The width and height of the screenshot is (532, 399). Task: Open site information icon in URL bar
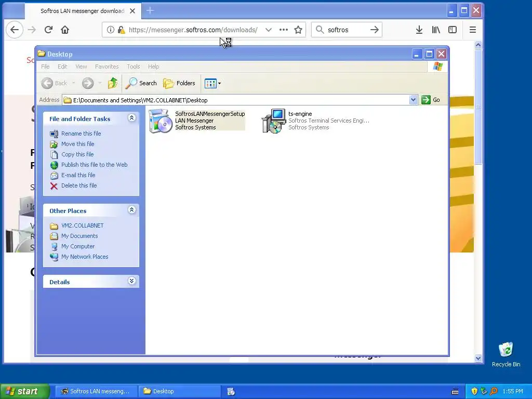(x=110, y=30)
